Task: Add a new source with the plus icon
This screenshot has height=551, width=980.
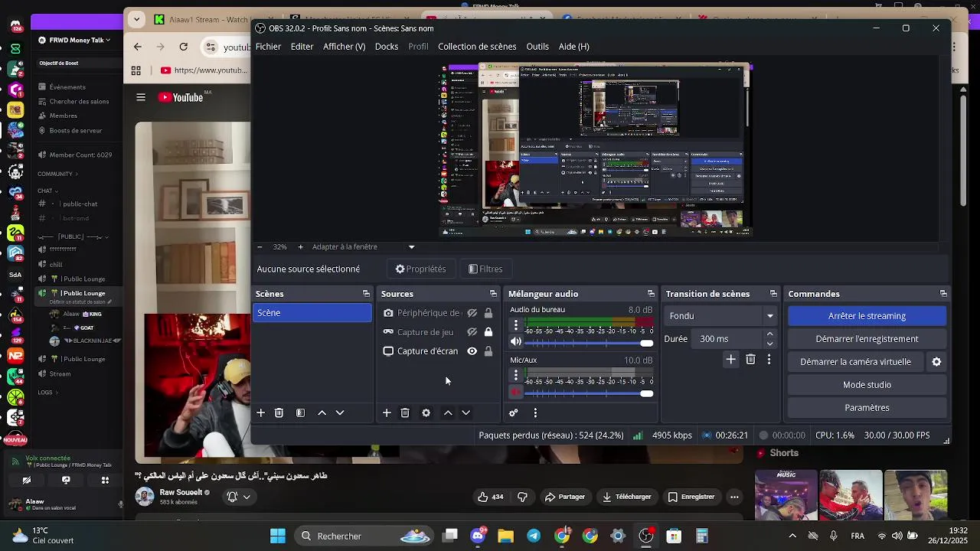Action: click(387, 412)
